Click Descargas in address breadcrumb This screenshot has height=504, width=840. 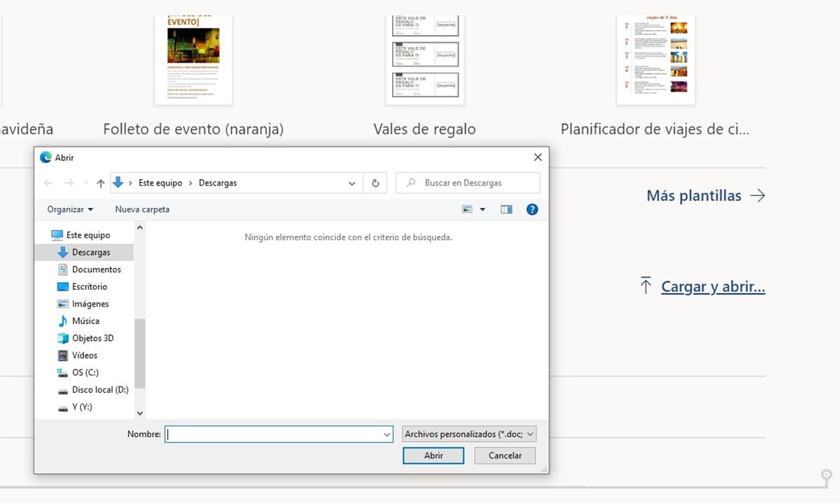pyautogui.click(x=218, y=183)
